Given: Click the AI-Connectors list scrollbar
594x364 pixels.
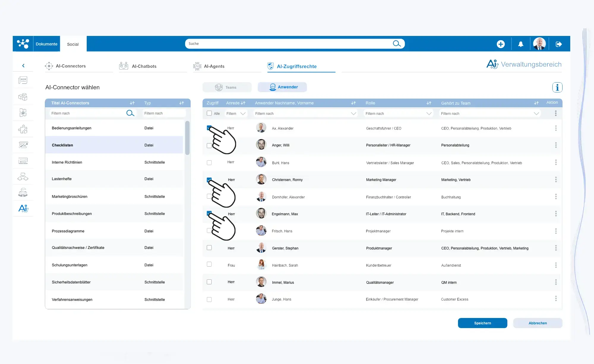Looking at the screenshot, I should click(187, 138).
